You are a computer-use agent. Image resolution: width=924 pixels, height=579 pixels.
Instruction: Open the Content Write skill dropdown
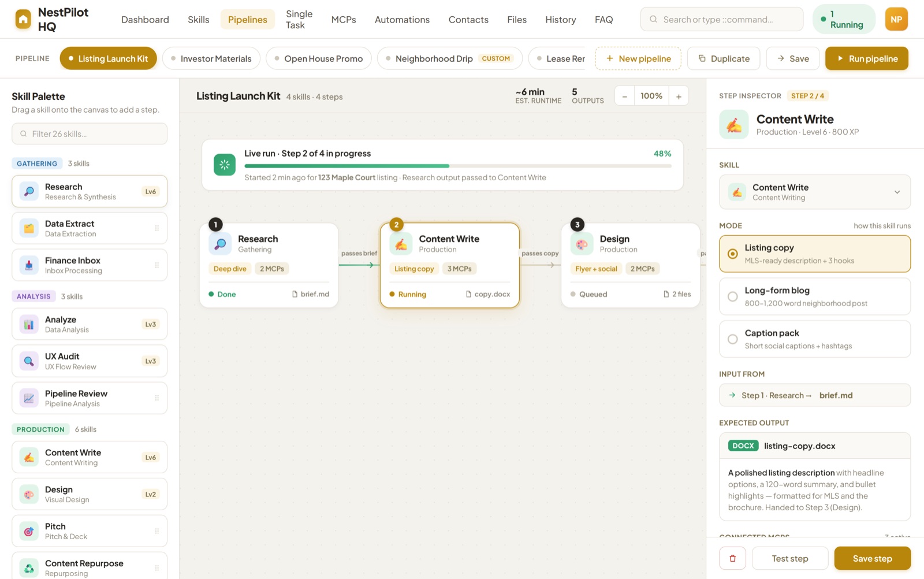pyautogui.click(x=815, y=192)
